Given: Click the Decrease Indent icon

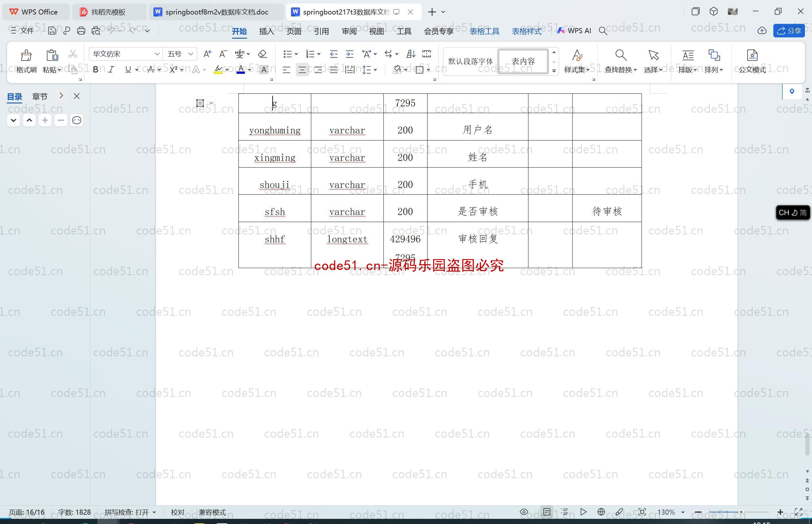Looking at the screenshot, I should tap(334, 54).
